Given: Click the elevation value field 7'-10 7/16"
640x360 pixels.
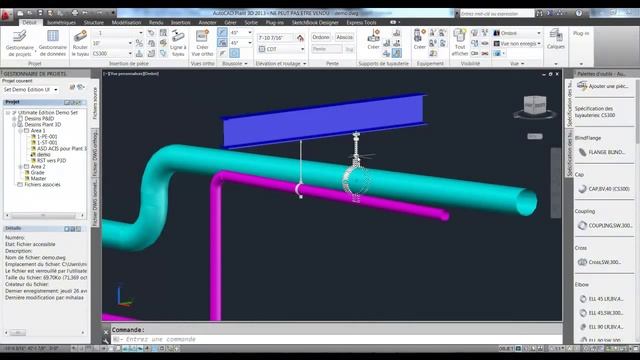Looking at the screenshot, I should point(276,38).
